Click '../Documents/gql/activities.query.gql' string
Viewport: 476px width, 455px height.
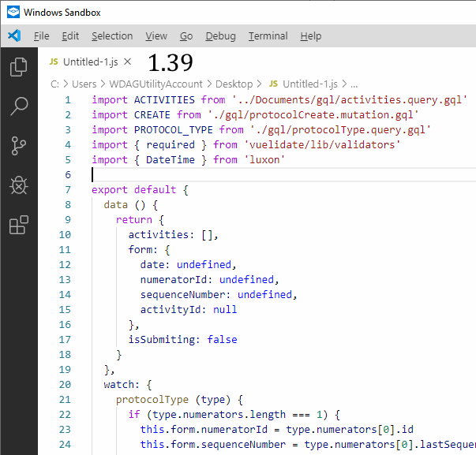350,100
